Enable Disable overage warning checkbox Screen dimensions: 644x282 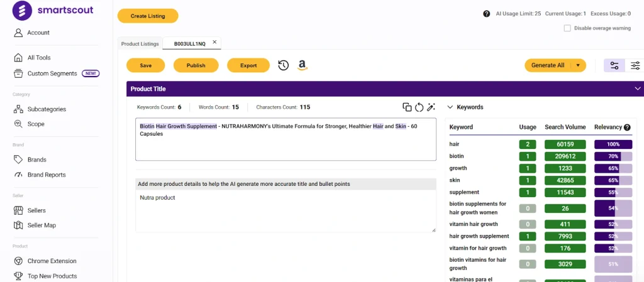[567, 28]
